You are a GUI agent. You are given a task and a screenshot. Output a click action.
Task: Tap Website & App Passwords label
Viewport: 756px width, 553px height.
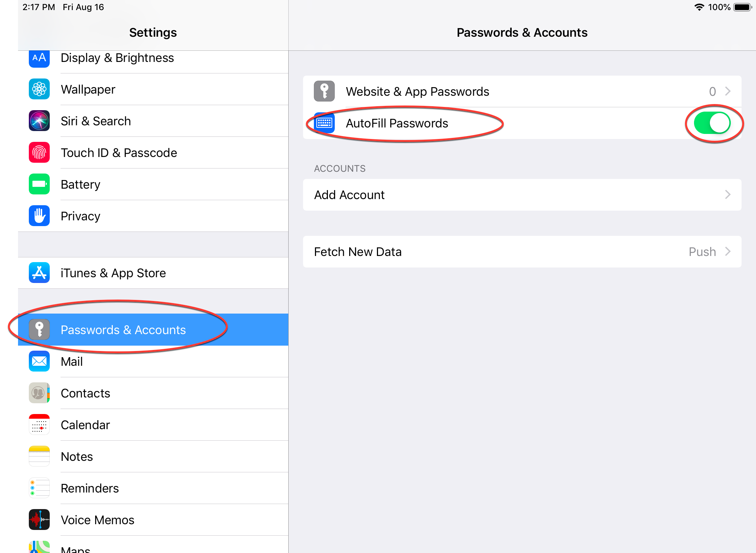tap(417, 91)
